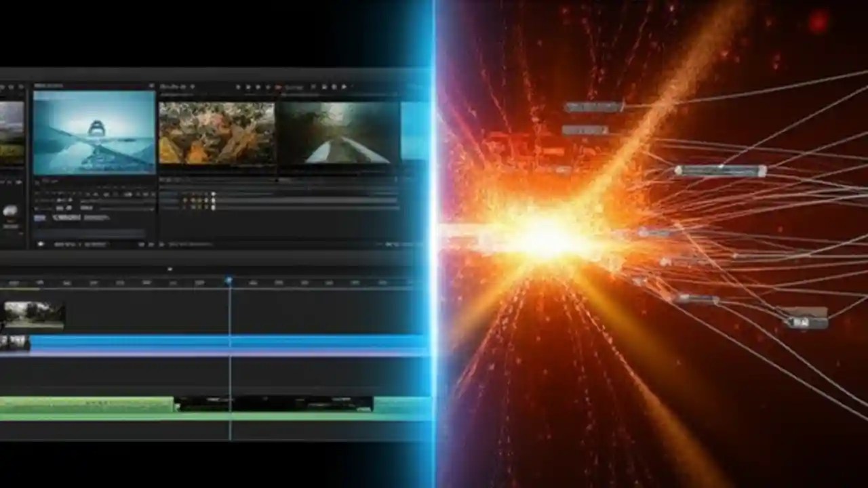Click the large node on the right node graph
The height and width of the screenshot is (488, 868).
click(x=721, y=171)
